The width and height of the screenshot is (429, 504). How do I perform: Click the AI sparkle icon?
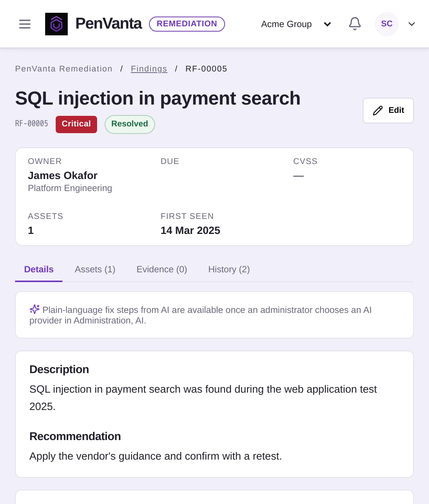click(x=35, y=309)
